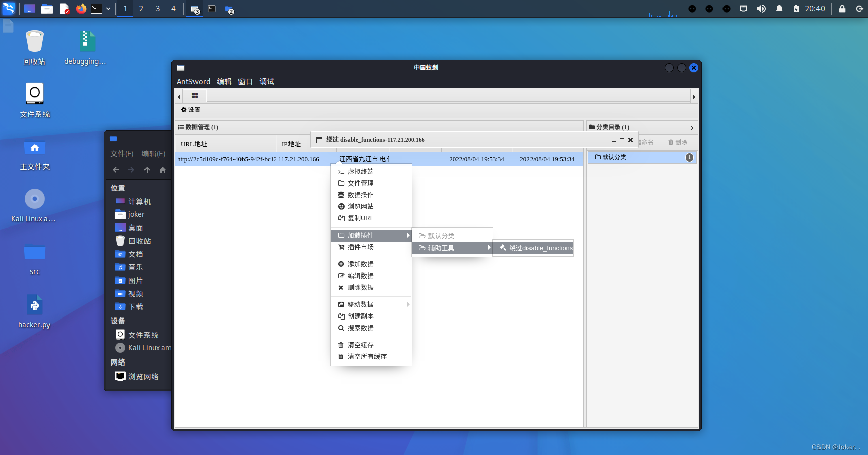The image size is (868, 455).
Task: Click 复制URL copy URL entry
Action: (x=360, y=218)
